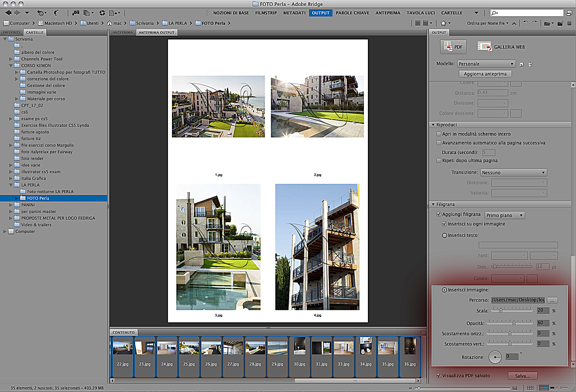Collapse the LA PERLA folder
Screen dimensions: 576x392
tap(11, 185)
